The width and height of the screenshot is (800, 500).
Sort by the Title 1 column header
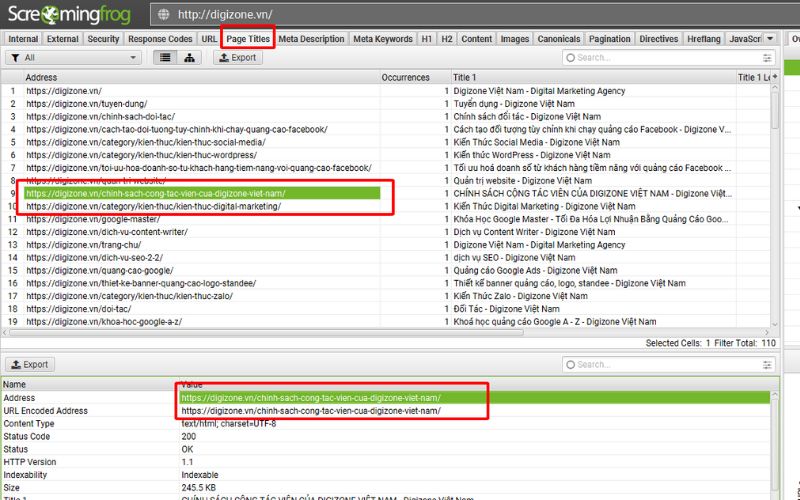593,78
